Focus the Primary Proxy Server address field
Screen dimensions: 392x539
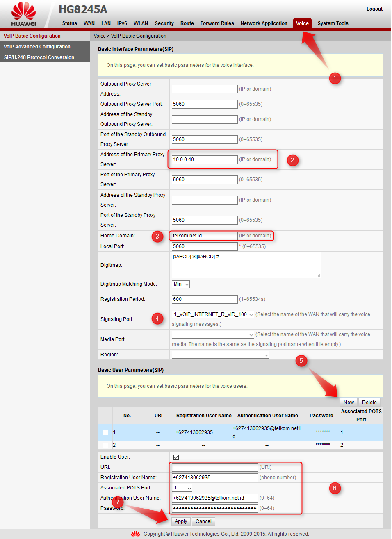pos(205,159)
